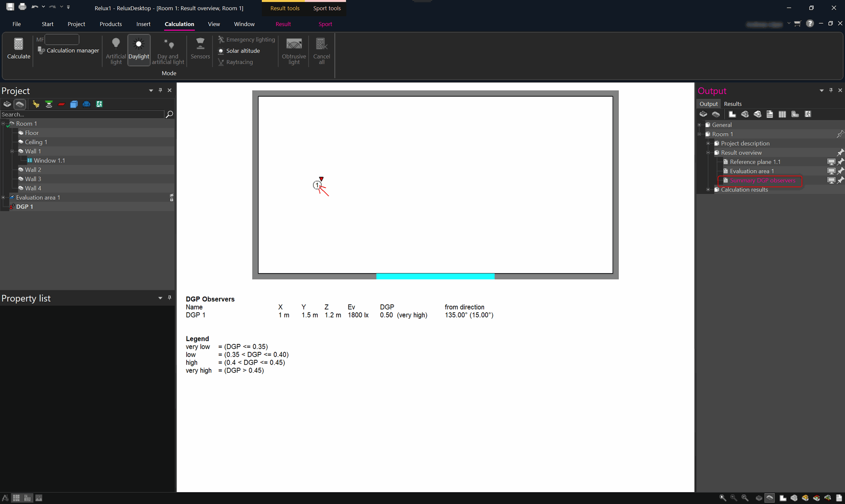
Task: Switch to the Results tab in Output panel
Action: [733, 104]
